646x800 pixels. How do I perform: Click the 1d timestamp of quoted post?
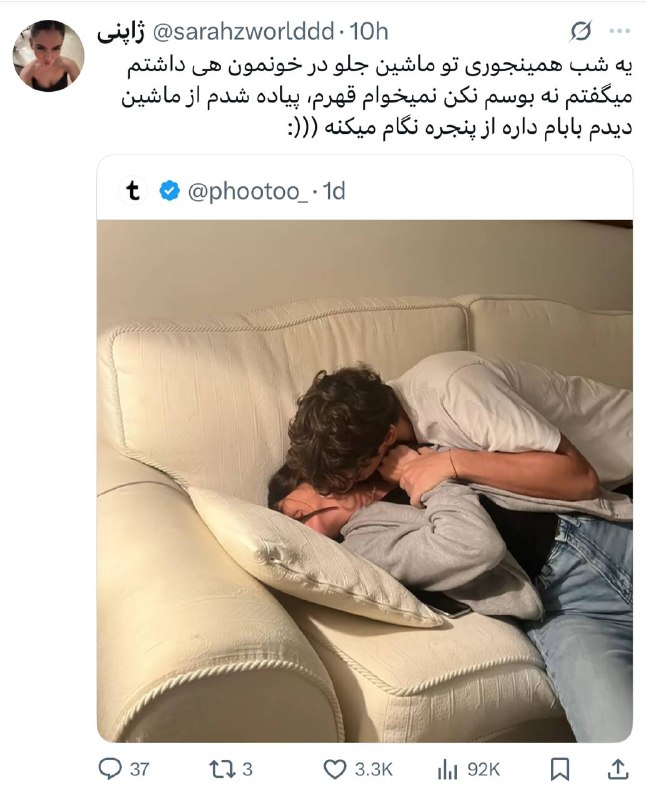coord(334,191)
